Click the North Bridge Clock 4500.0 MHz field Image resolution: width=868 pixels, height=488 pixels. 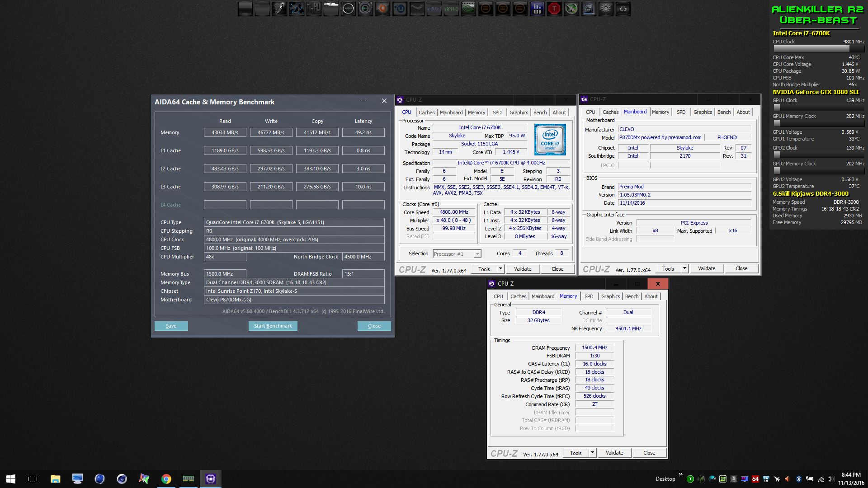pyautogui.click(x=363, y=257)
